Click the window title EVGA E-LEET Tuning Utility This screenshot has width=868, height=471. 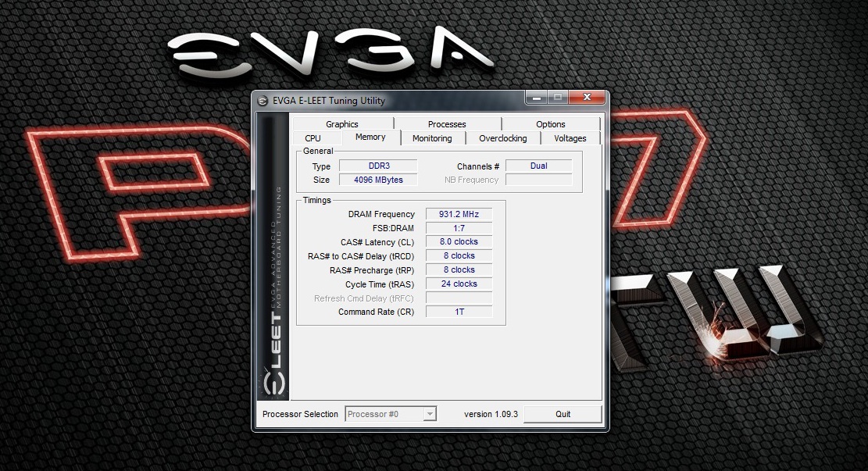point(329,101)
